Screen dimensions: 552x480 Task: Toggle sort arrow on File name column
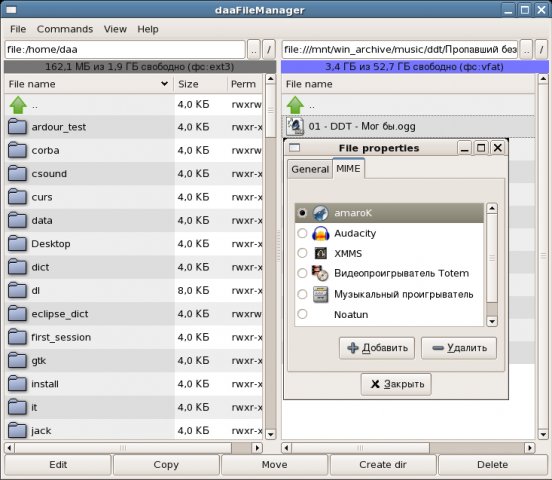164,84
